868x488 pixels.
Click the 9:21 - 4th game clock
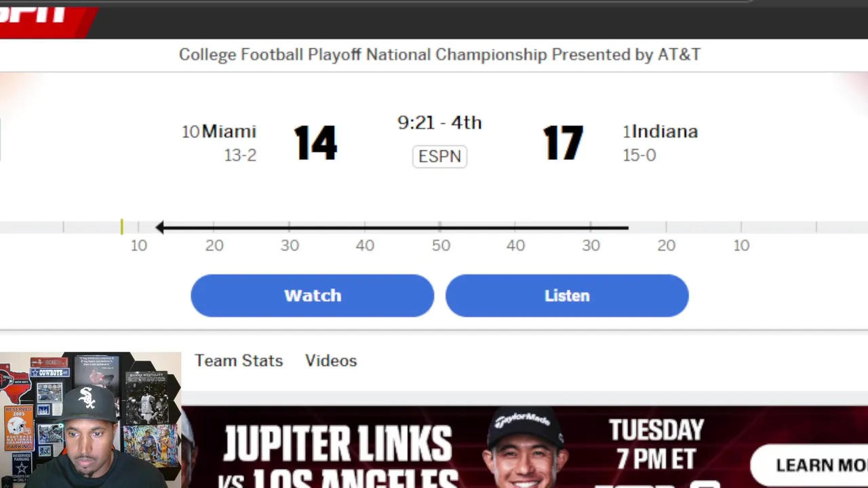point(439,123)
